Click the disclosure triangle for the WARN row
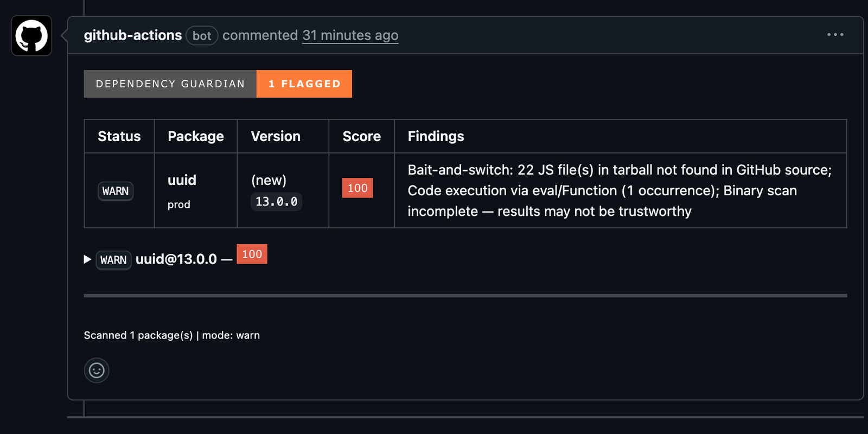The image size is (868, 434). 87,259
